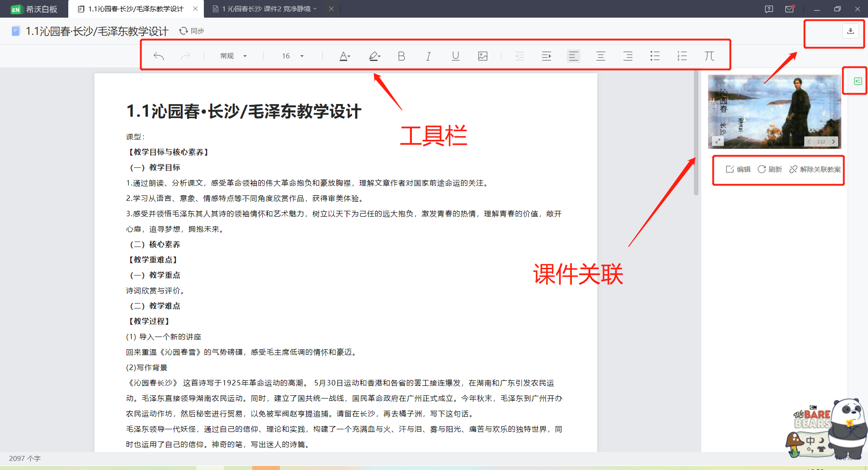Click the line starting with 1.通过朗读
The width and height of the screenshot is (868, 470).
click(x=308, y=183)
